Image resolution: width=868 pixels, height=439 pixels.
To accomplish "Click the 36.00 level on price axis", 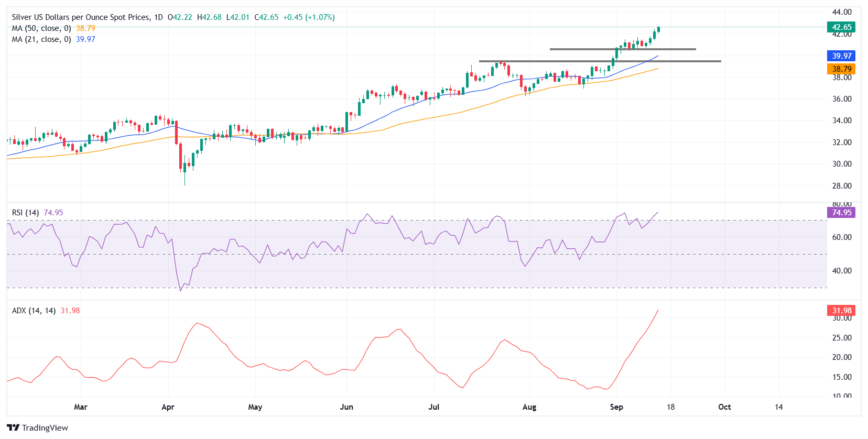I will [x=842, y=99].
